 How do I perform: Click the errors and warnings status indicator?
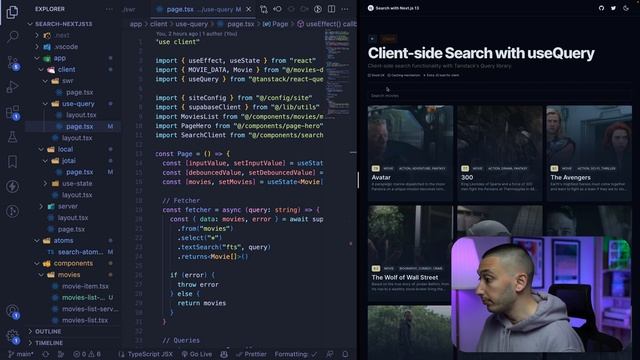[x=87, y=354]
